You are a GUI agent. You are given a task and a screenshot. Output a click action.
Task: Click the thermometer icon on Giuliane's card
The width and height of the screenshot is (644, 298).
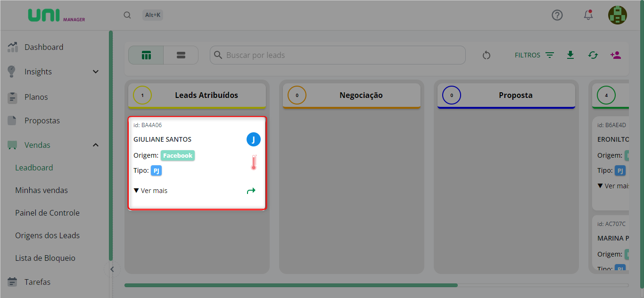(x=254, y=162)
